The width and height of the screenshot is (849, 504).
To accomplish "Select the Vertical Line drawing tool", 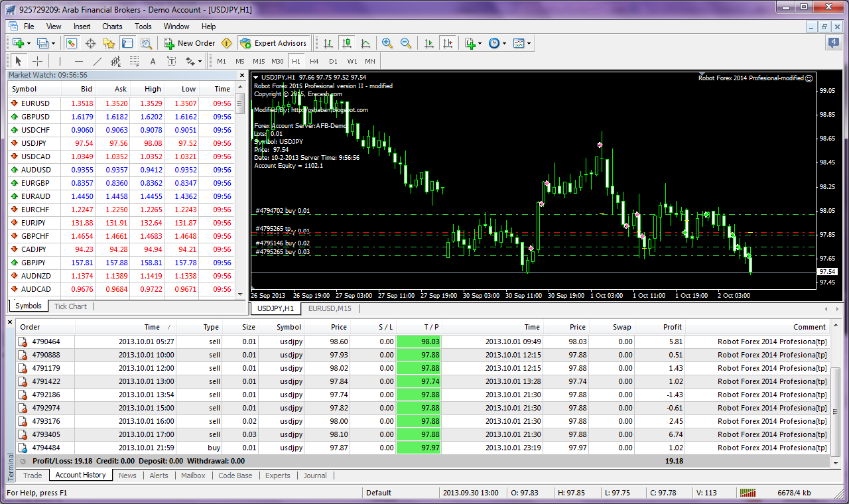I will (x=60, y=61).
